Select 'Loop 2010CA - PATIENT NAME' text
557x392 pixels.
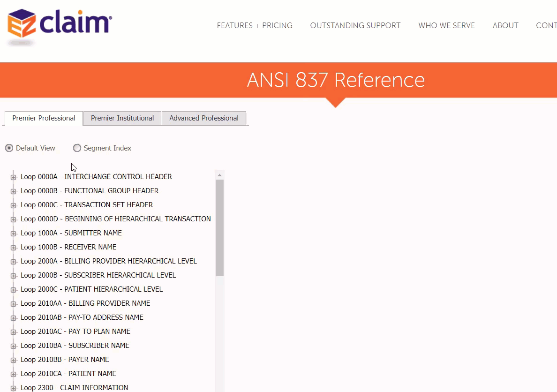(68, 374)
